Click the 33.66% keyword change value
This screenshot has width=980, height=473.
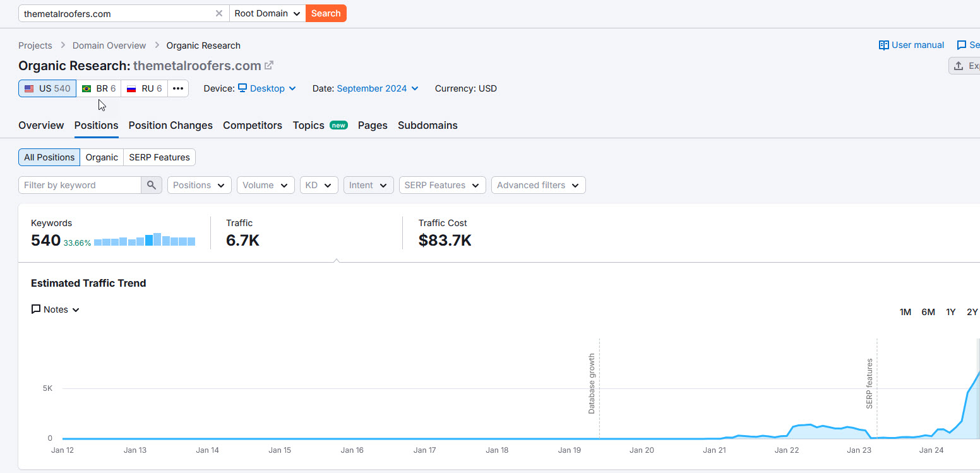click(77, 242)
